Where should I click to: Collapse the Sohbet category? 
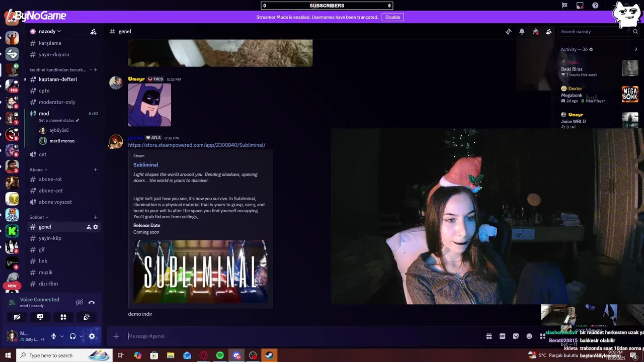tap(39, 217)
